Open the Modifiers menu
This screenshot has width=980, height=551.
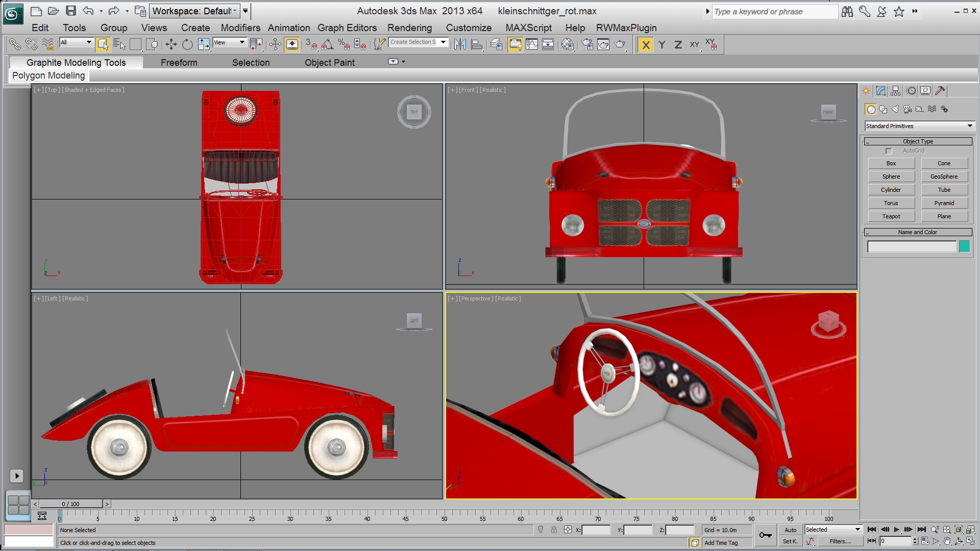240,28
